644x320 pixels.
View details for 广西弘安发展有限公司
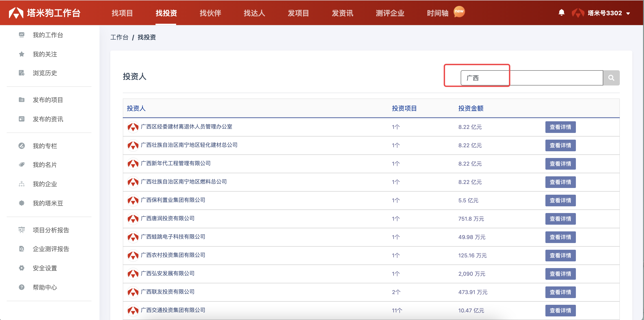coord(560,274)
